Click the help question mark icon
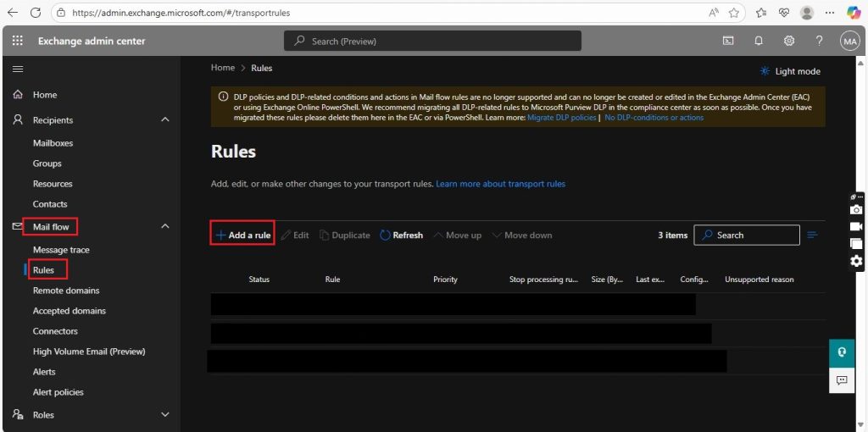868x432 pixels. [820, 41]
